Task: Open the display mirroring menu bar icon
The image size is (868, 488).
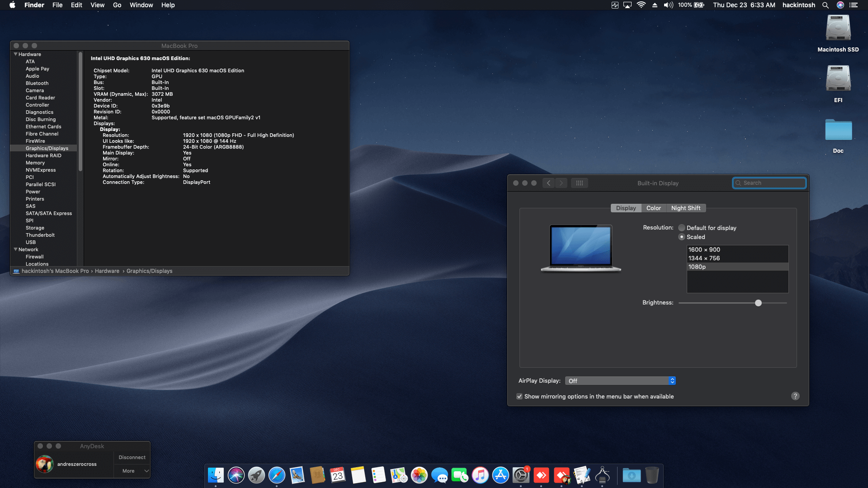Action: [x=627, y=5]
